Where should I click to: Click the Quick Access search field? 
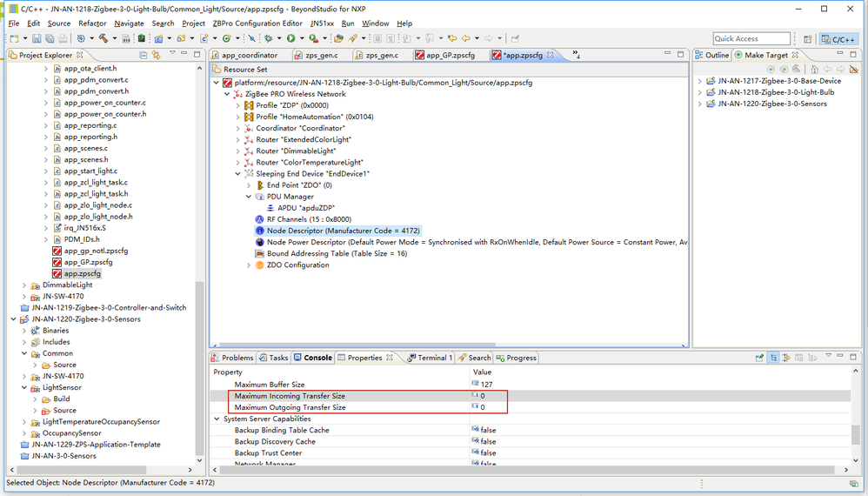pos(751,38)
